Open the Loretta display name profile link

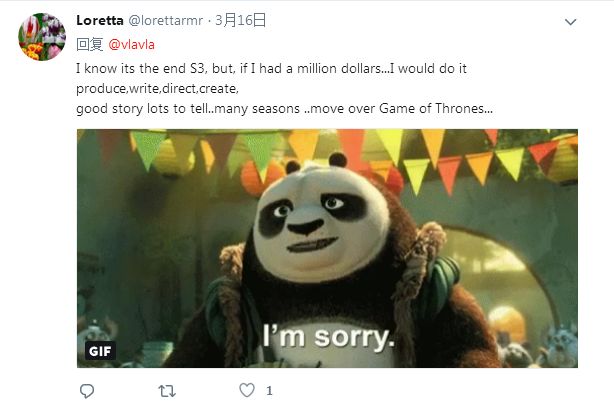pos(100,20)
